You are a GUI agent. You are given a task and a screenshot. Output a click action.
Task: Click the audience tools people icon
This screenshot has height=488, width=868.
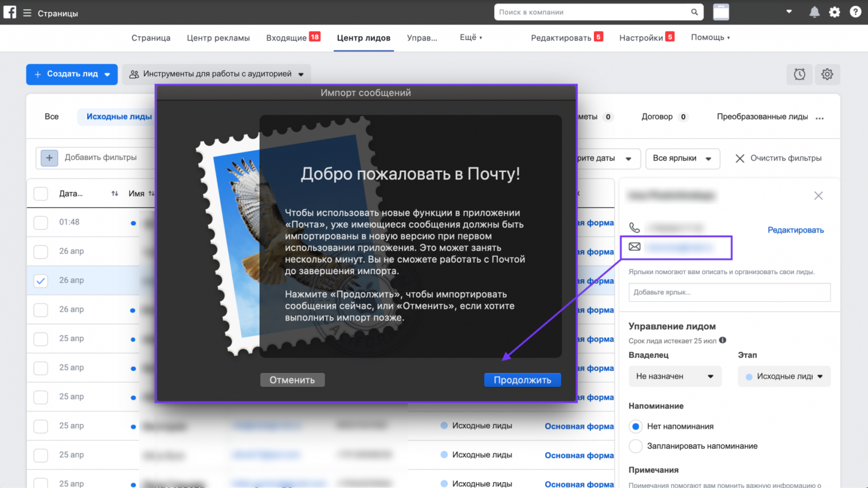134,74
